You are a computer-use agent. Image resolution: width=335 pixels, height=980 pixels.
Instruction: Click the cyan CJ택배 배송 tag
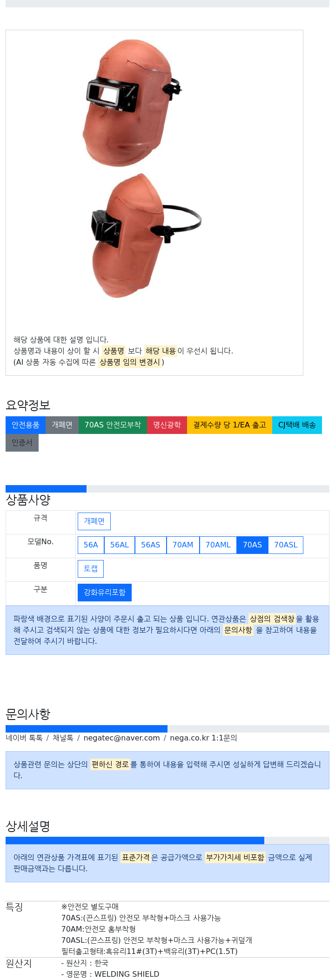pos(297,425)
